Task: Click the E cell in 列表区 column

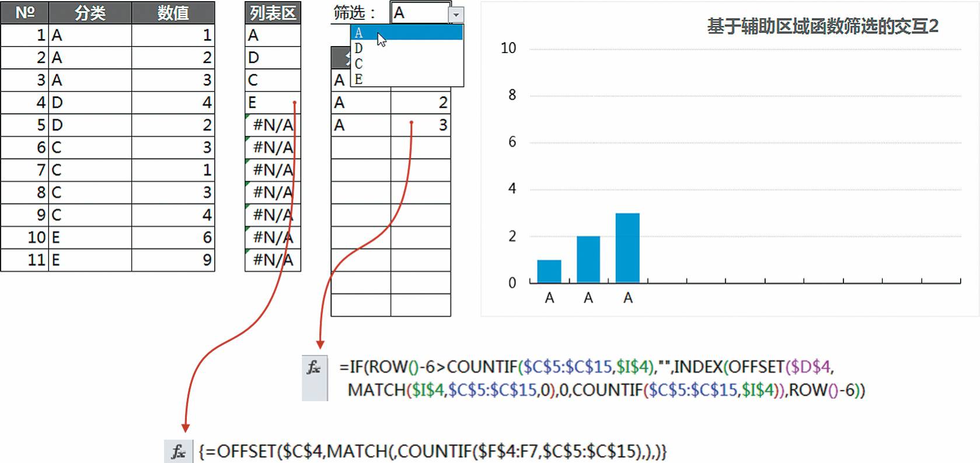Action: 273,103
